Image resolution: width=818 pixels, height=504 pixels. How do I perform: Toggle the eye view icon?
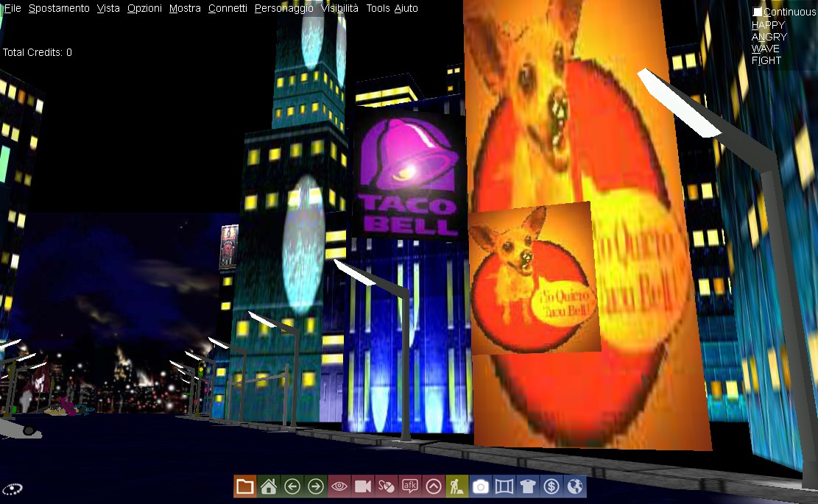(x=339, y=486)
